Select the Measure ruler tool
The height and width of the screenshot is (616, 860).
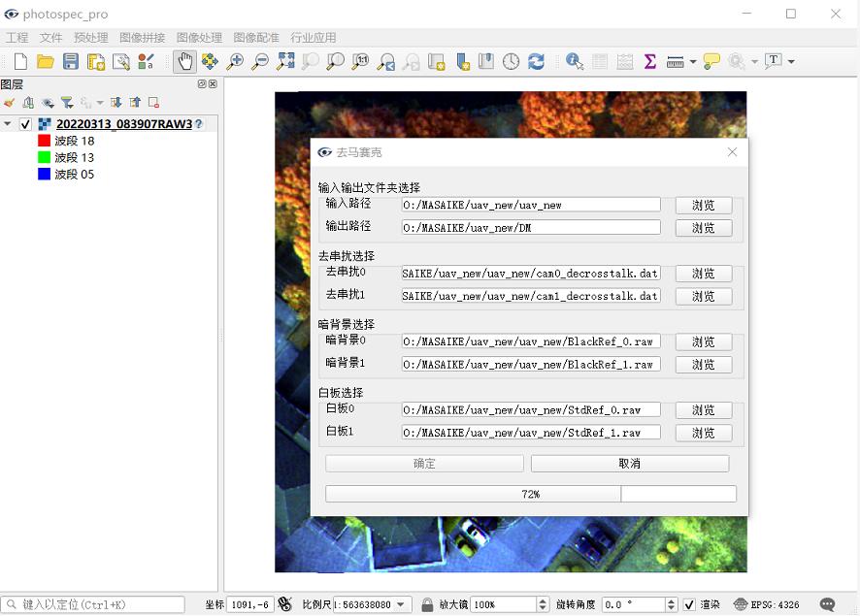pos(676,62)
